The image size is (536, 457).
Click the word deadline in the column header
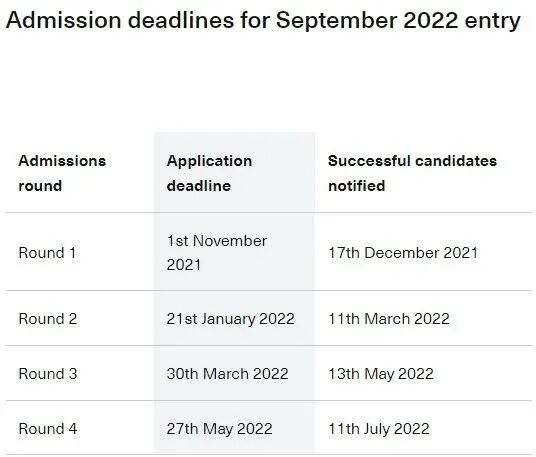coord(199,186)
